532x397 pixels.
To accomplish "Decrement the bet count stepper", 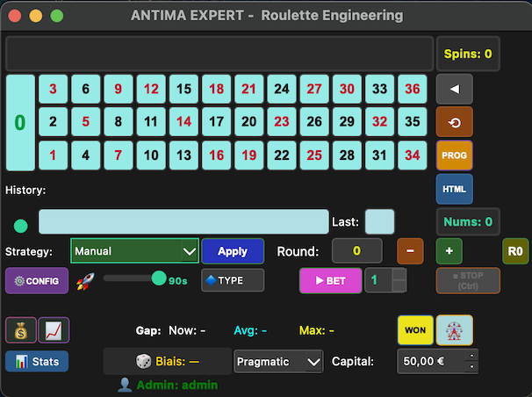I will pyautogui.click(x=399, y=286).
